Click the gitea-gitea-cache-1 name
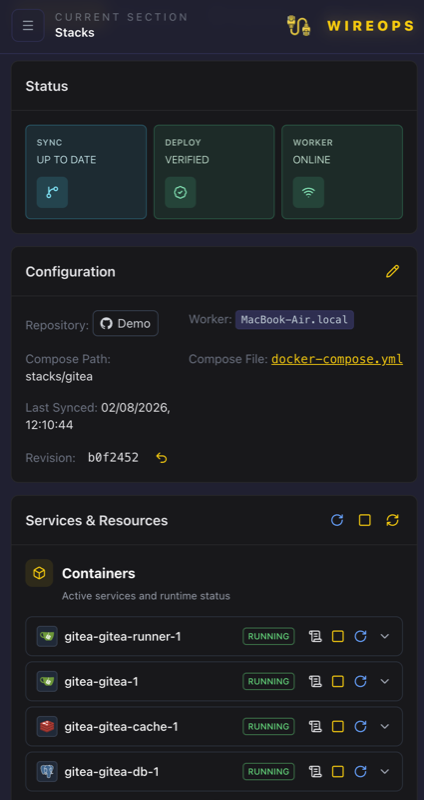This screenshot has height=800, width=424. 121,726
